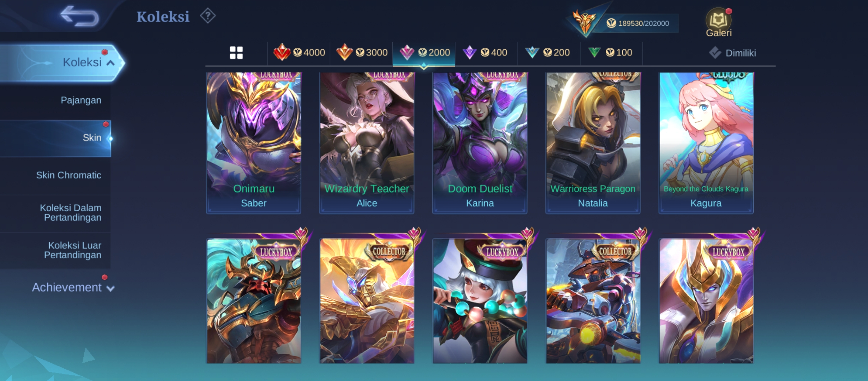Filter by the 200-point blue gem tier
Screen dimensions: 868x381
coord(548,53)
